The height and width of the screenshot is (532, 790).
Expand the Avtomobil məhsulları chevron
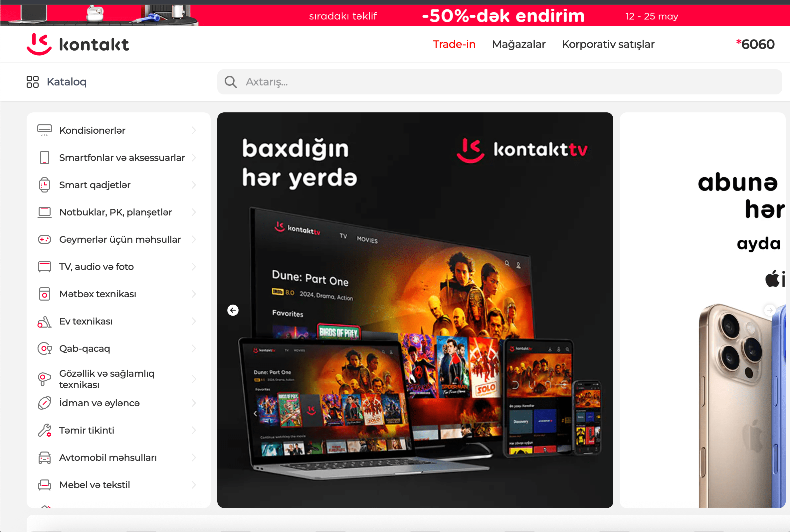pyautogui.click(x=194, y=458)
